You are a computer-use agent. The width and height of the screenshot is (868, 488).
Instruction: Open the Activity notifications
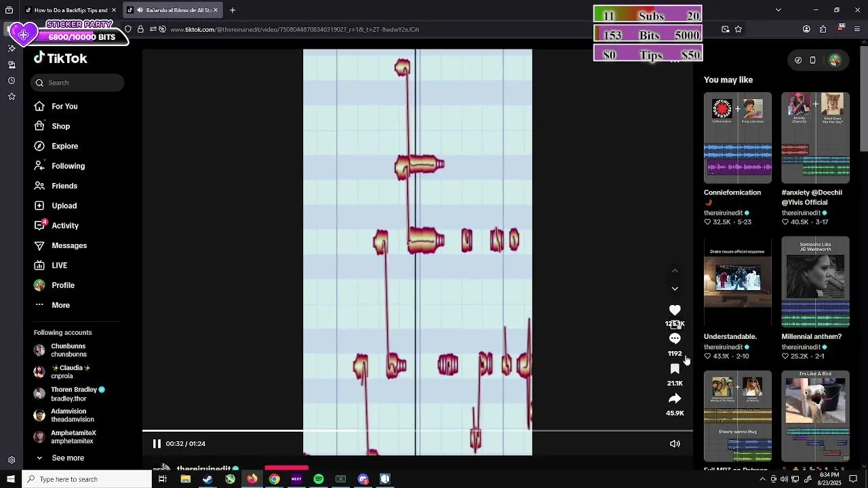pos(65,226)
